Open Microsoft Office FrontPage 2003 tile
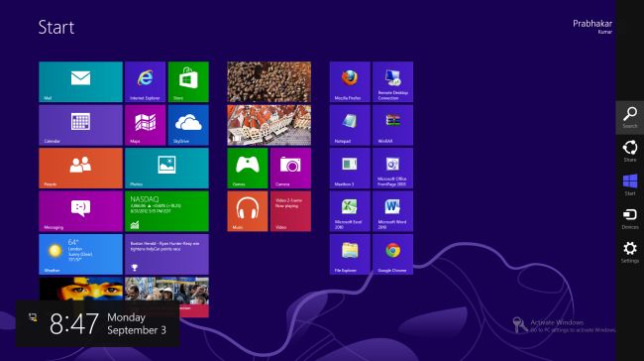This screenshot has width=644, height=361. [x=392, y=169]
